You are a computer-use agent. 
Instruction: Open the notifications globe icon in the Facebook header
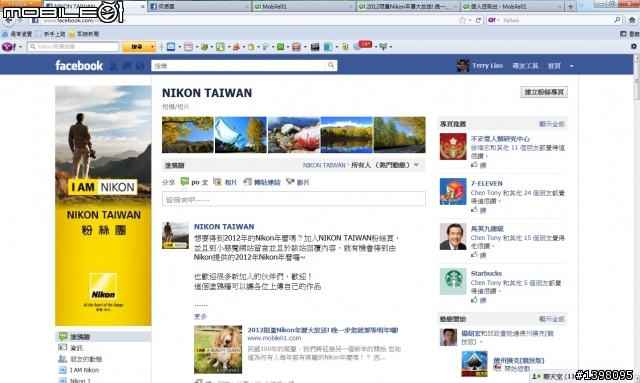pos(140,66)
